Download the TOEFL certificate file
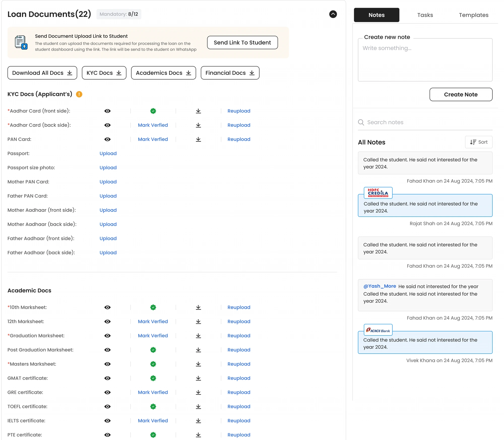The image size is (504, 440). (x=198, y=407)
